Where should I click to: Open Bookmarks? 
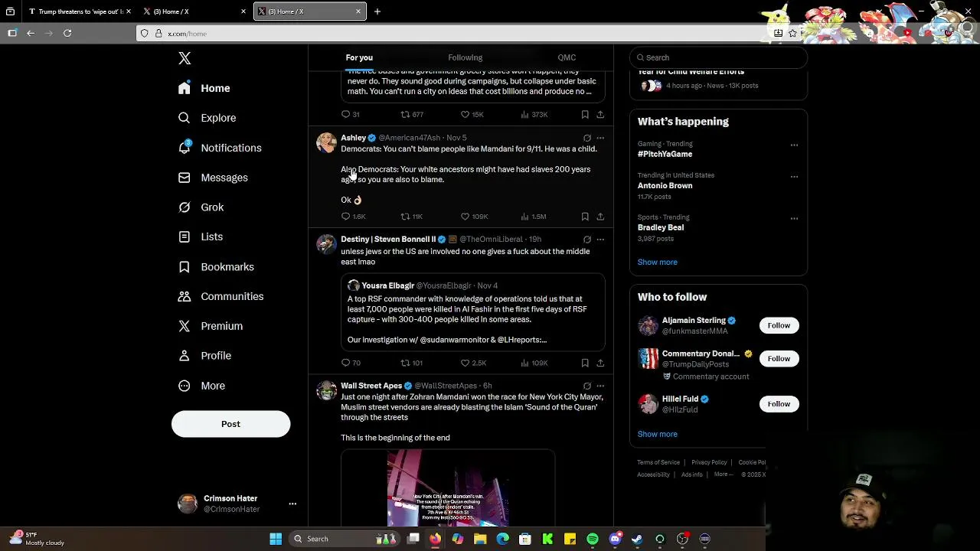pyautogui.click(x=216, y=267)
